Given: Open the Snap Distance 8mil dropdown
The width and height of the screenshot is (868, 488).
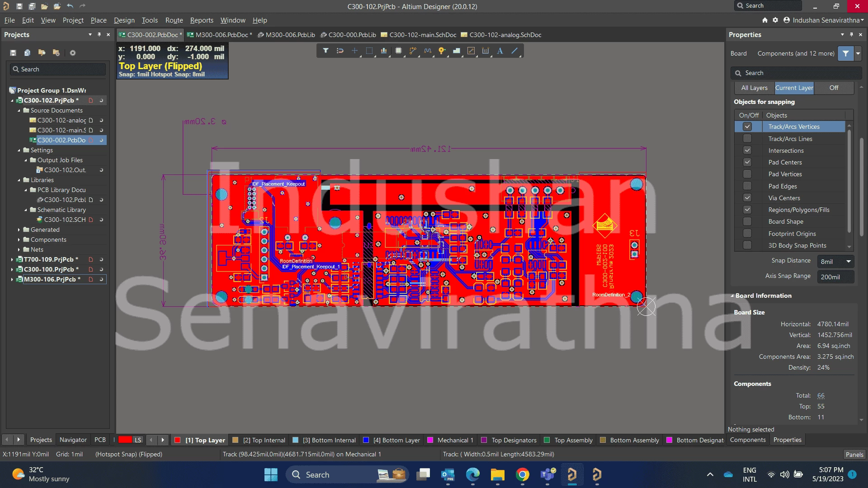Looking at the screenshot, I should tap(835, 262).
